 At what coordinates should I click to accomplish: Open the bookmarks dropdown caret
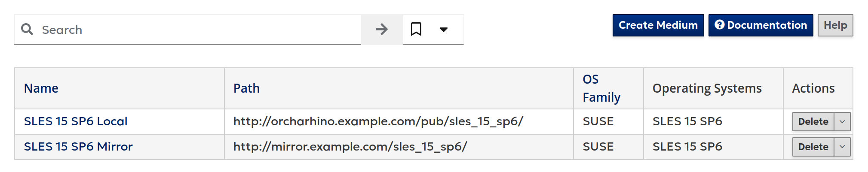[444, 30]
